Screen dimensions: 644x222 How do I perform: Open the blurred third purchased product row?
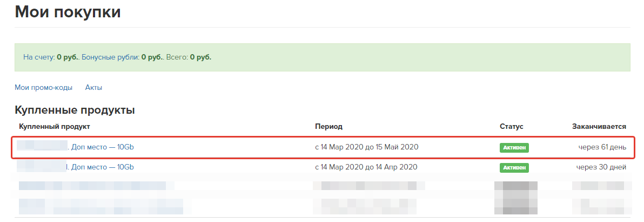point(97,186)
